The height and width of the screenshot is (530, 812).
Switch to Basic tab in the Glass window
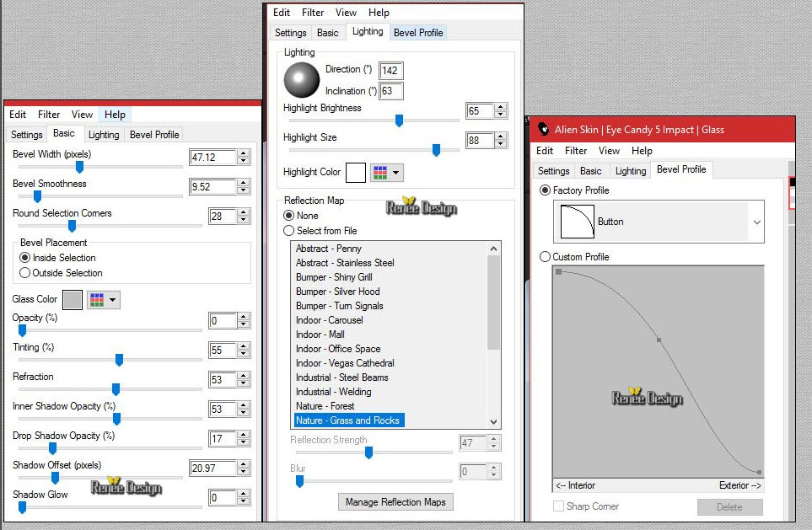coord(591,171)
